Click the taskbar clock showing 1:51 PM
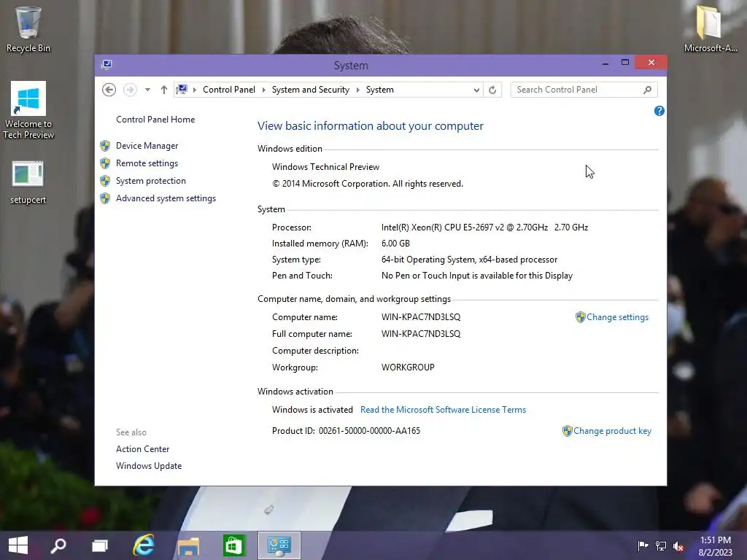This screenshot has width=747, height=560. (x=715, y=545)
